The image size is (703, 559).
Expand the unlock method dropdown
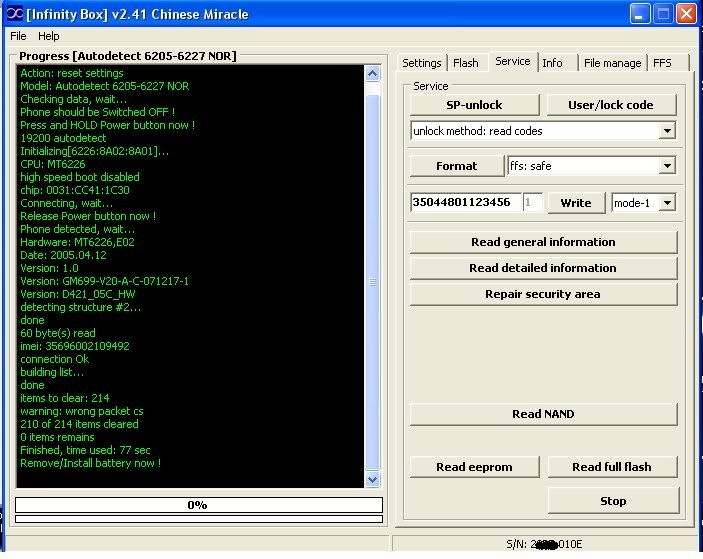tap(667, 131)
